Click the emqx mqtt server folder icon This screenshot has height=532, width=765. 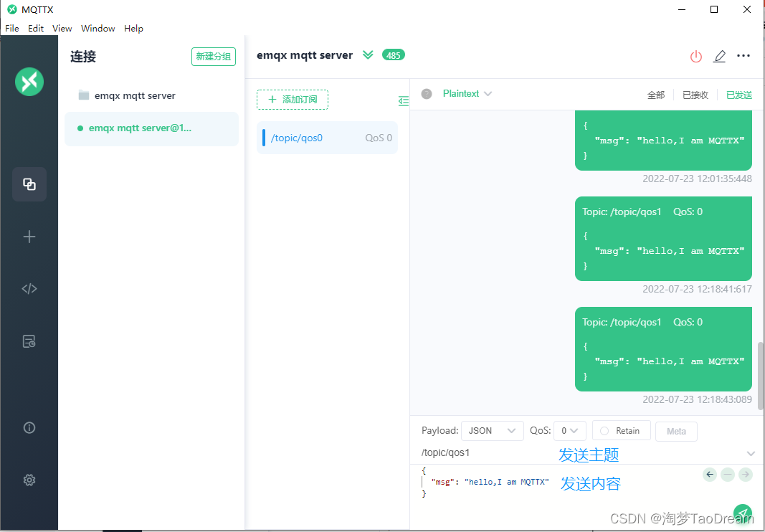[84, 95]
